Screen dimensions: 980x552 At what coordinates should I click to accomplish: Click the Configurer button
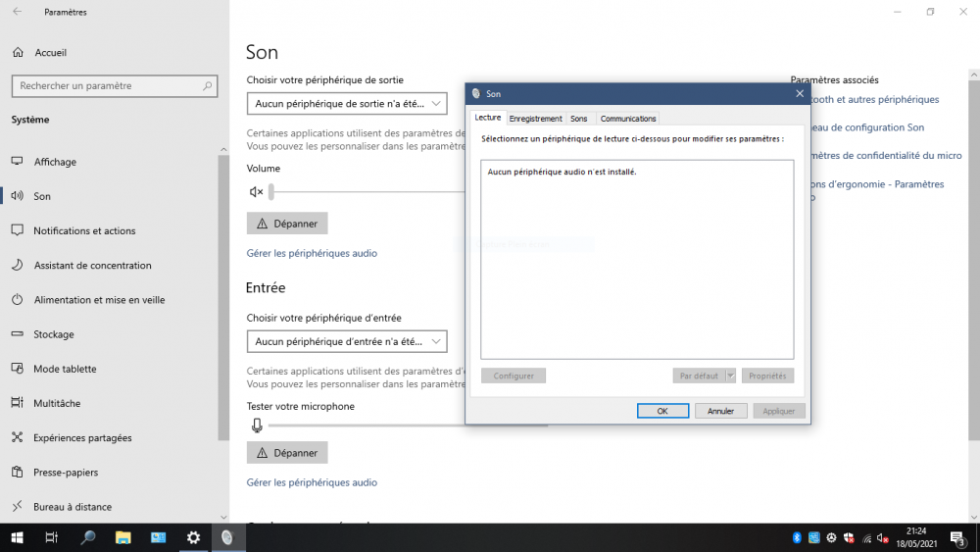(x=514, y=376)
